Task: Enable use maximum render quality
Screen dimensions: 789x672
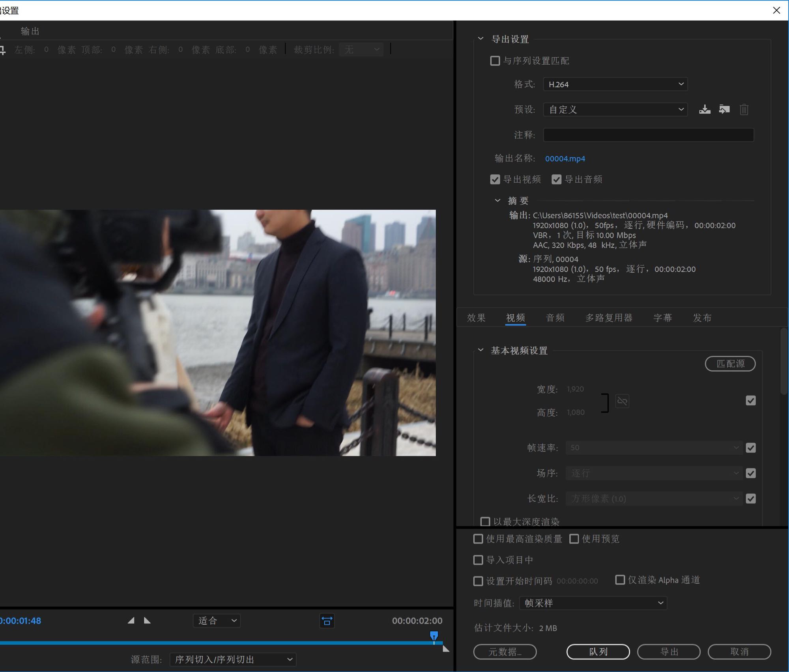Action: (478, 539)
